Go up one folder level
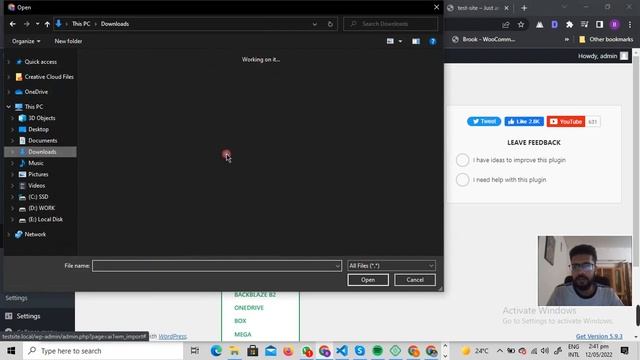Screen dimensions: 640x360 [47, 24]
